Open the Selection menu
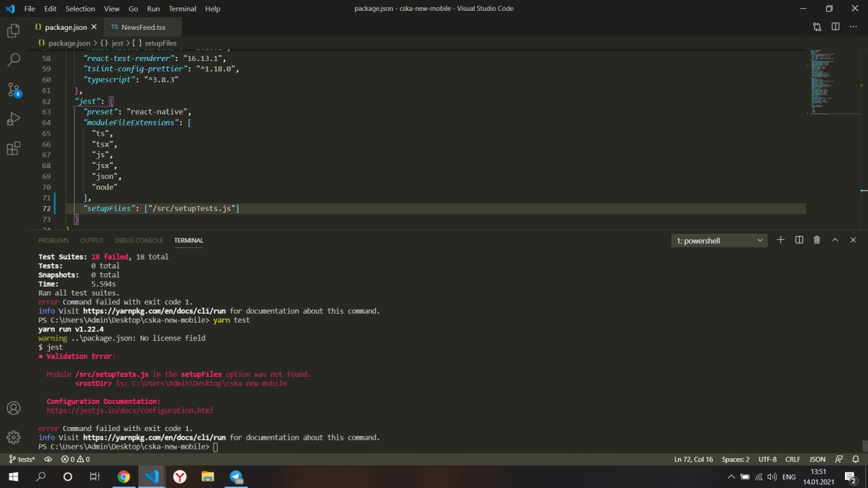This screenshot has width=868, height=488. tap(80, 9)
